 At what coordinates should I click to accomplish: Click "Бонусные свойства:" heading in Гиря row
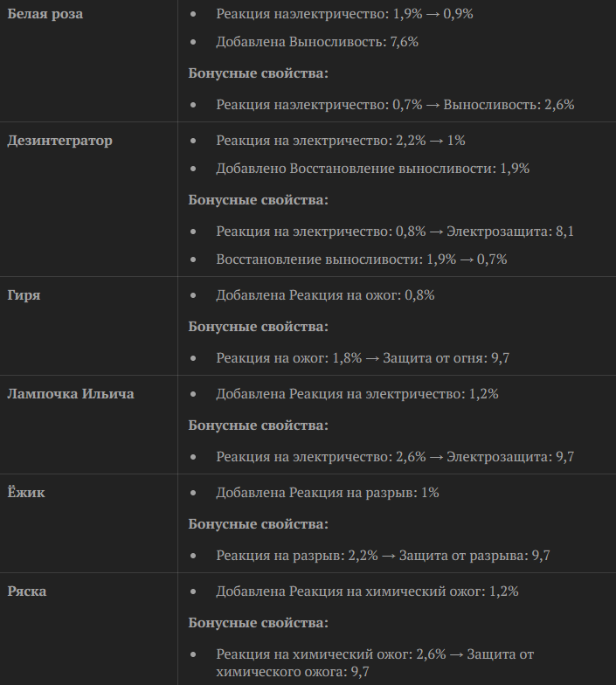pyautogui.click(x=259, y=327)
